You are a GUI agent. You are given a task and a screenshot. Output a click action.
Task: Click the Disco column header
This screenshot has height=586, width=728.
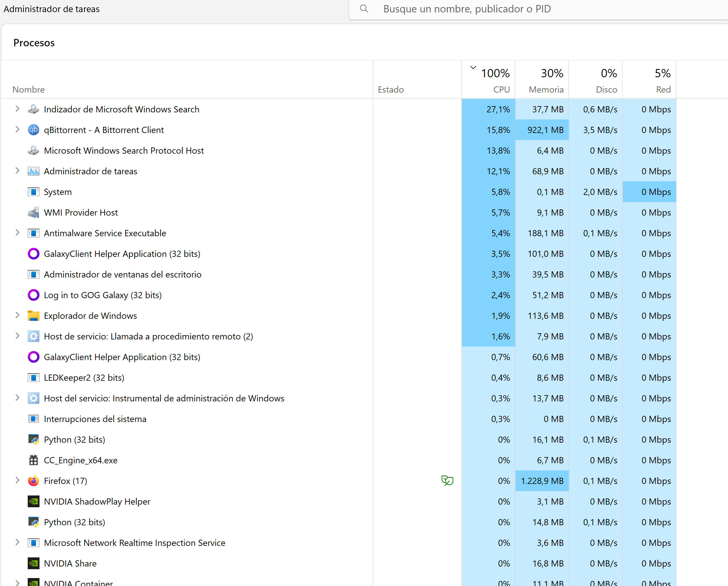tap(596, 80)
